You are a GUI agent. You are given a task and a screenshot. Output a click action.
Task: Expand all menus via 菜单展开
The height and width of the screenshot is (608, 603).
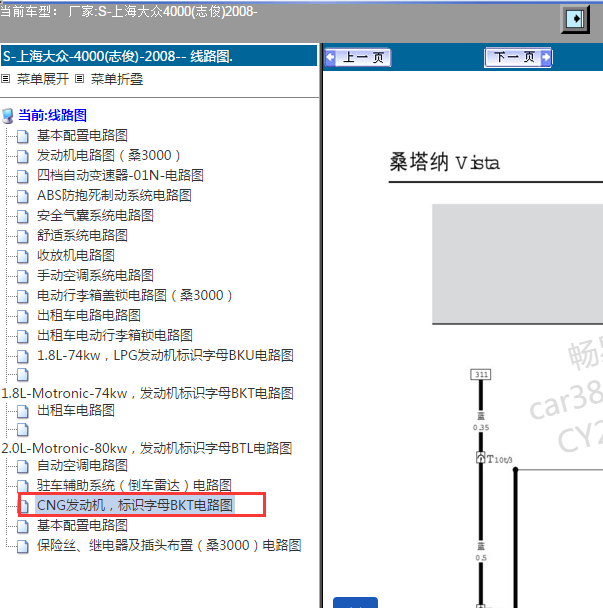tap(43, 79)
